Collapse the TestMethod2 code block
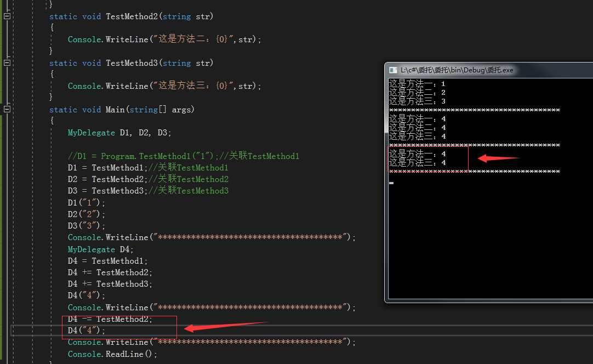The width and height of the screenshot is (593, 364). point(7,16)
